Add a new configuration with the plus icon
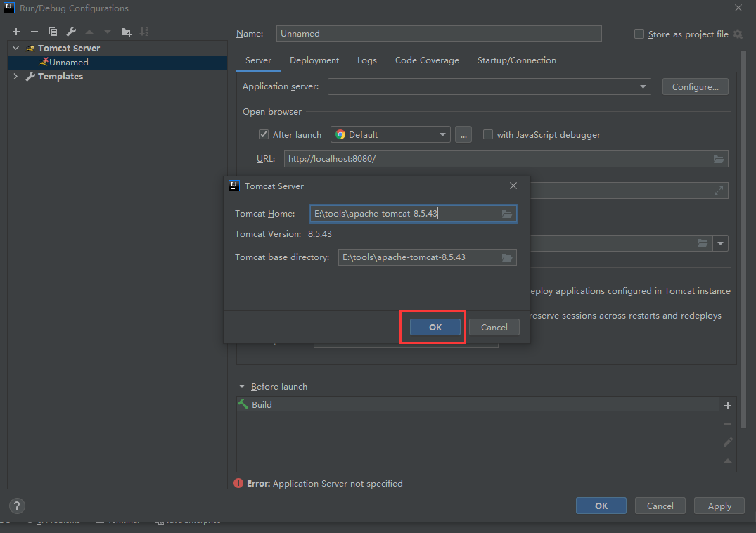The image size is (756, 533). point(16,32)
